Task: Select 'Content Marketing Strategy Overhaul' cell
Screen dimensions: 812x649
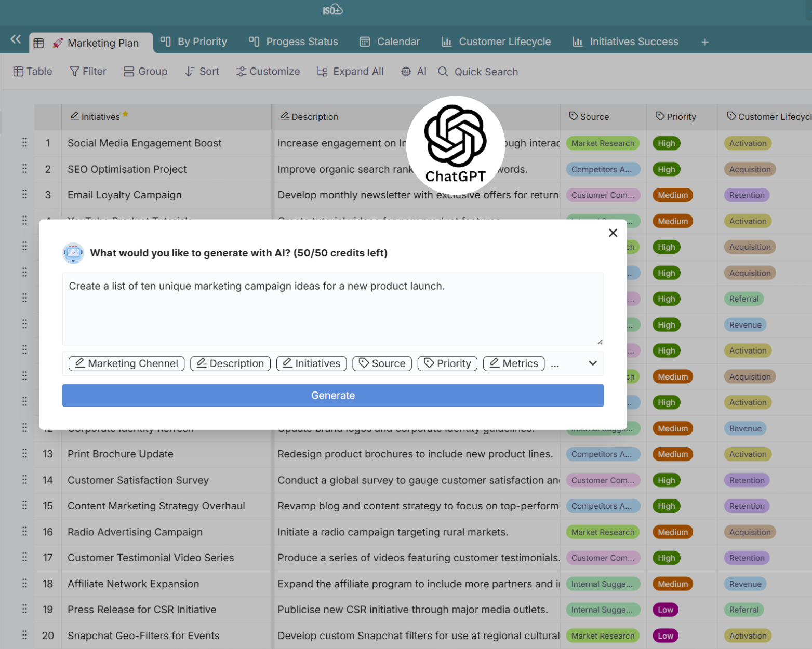Action: [x=166, y=506]
